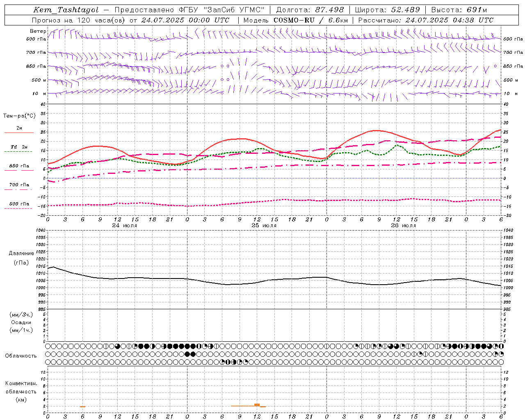This screenshot has width=525, height=420.
Task: Click the 2м temperature legend entry
Action: pyautogui.click(x=19, y=128)
